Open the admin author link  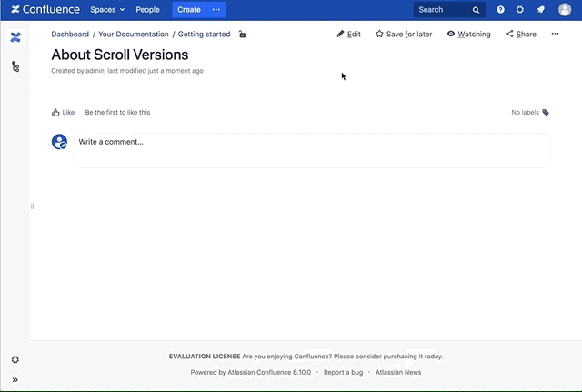pyautogui.click(x=95, y=71)
